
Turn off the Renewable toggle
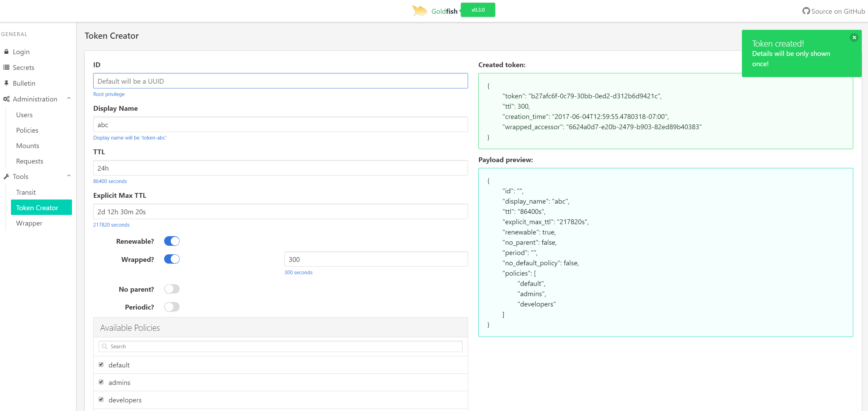click(172, 241)
